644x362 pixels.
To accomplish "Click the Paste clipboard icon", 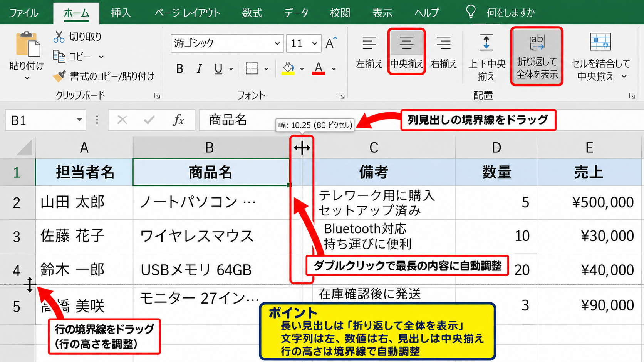I will (27, 44).
